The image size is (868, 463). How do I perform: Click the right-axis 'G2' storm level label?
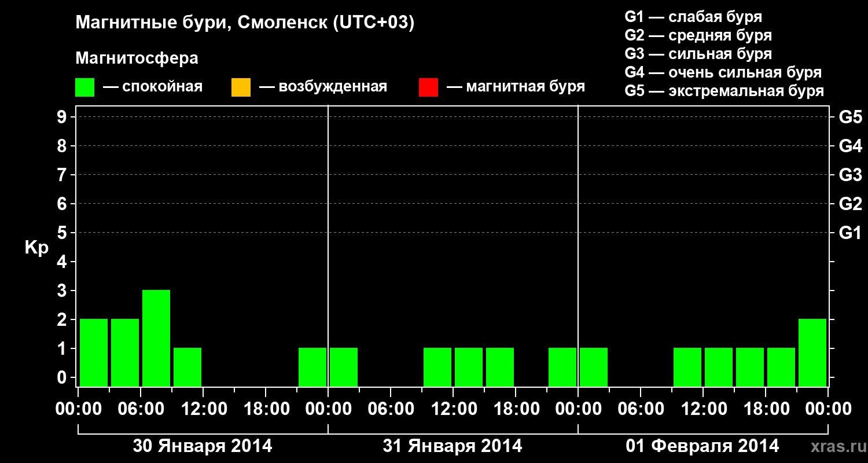(x=850, y=204)
